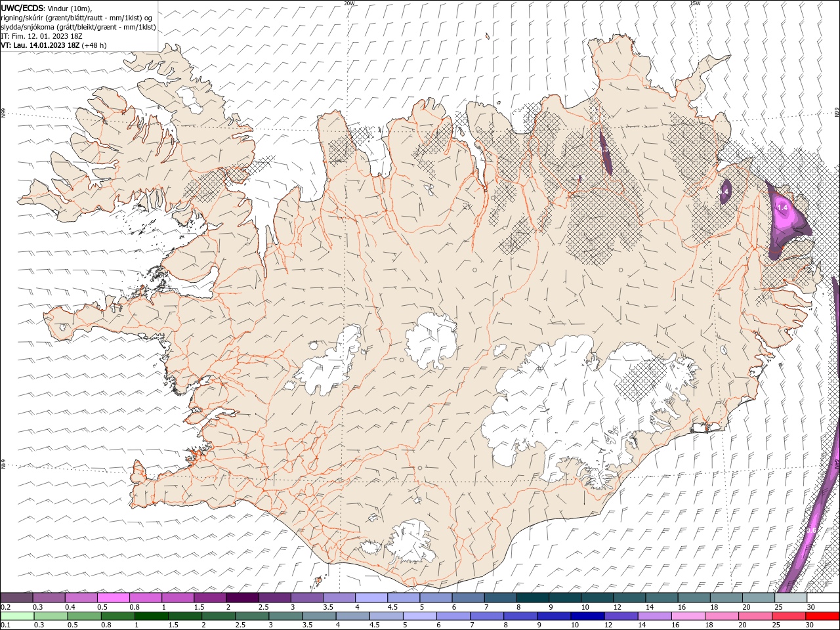Click the pale green 0.1 swatch in lower legend bar
The image size is (840, 630).
[18, 616]
